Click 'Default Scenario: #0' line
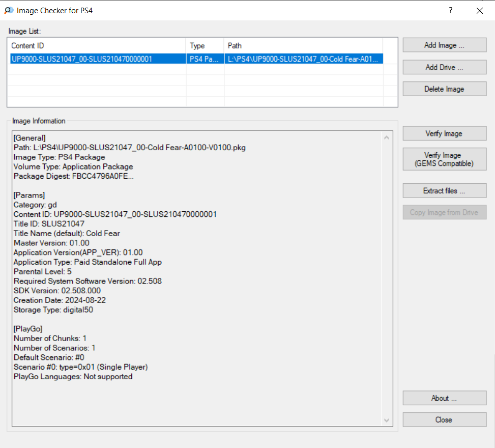495x448 pixels. pyautogui.click(x=49, y=357)
